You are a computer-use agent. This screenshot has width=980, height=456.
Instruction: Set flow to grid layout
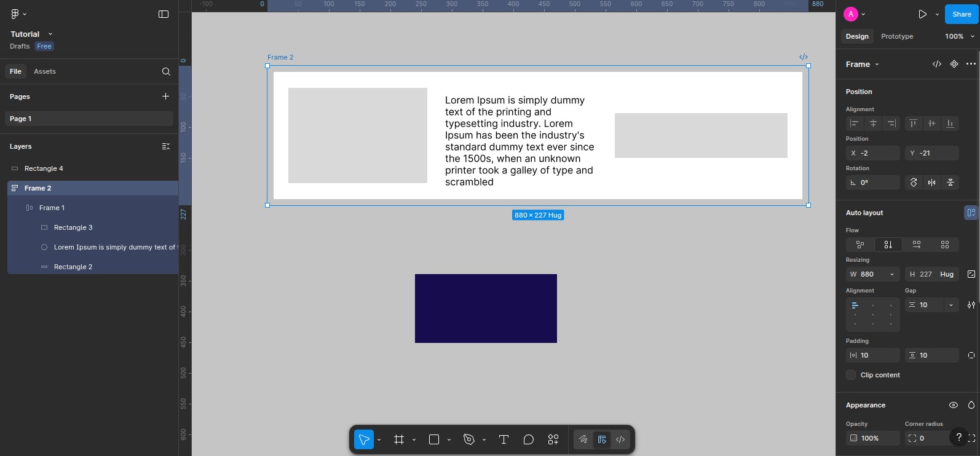(945, 245)
